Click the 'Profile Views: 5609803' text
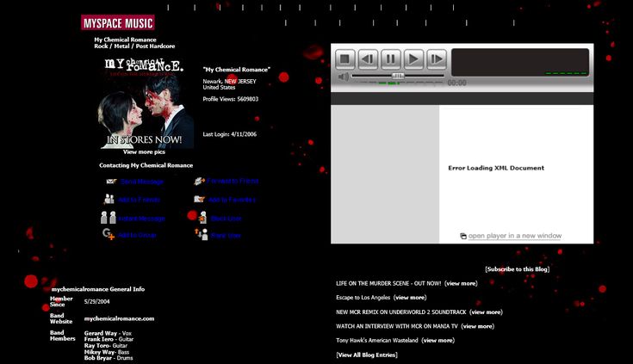Image resolution: width=633 pixels, height=364 pixels. [231, 99]
